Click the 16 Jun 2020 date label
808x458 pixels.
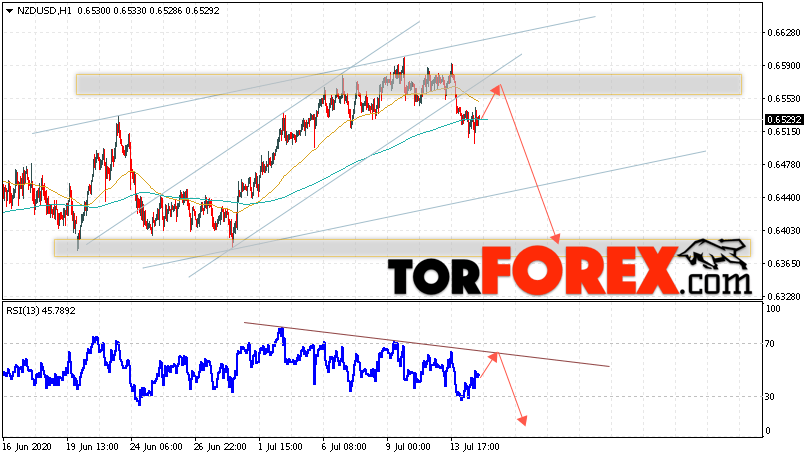coord(27,447)
